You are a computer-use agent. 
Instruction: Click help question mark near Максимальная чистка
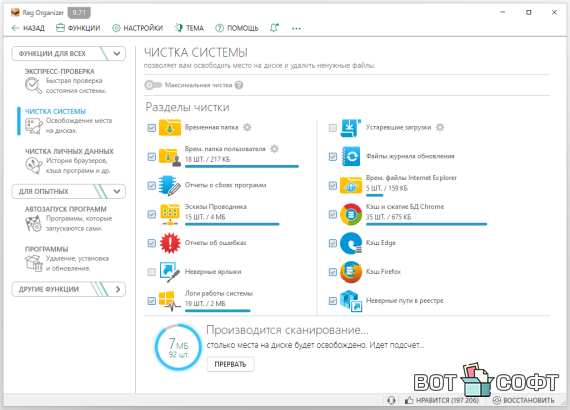(x=239, y=85)
